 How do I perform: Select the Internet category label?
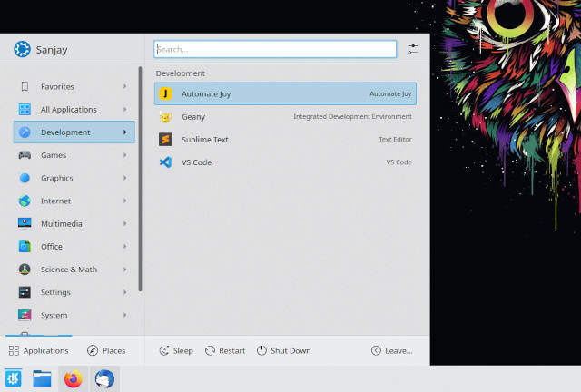[x=55, y=201]
